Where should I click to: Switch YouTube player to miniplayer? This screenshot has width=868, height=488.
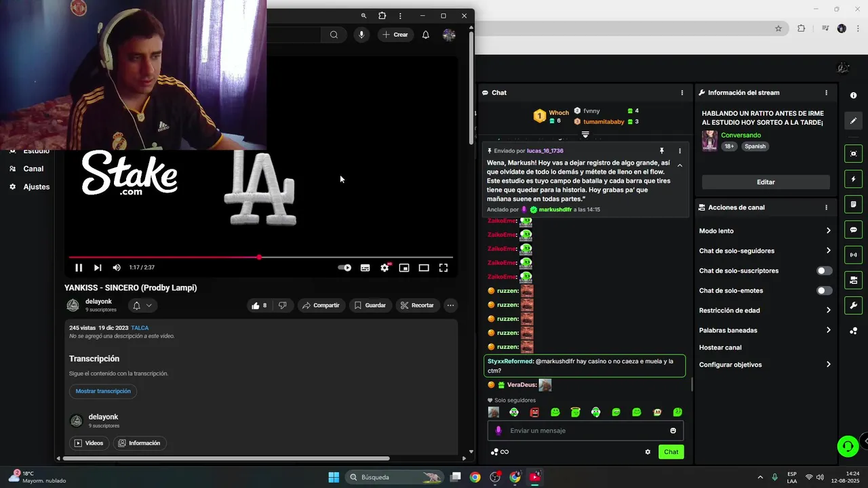(x=404, y=268)
